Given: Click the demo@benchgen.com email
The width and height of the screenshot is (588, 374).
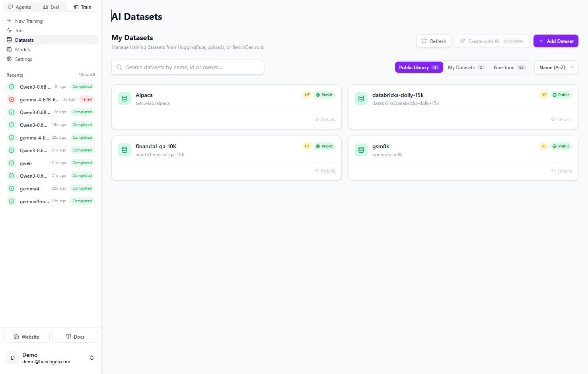Looking at the screenshot, I should point(46,362).
